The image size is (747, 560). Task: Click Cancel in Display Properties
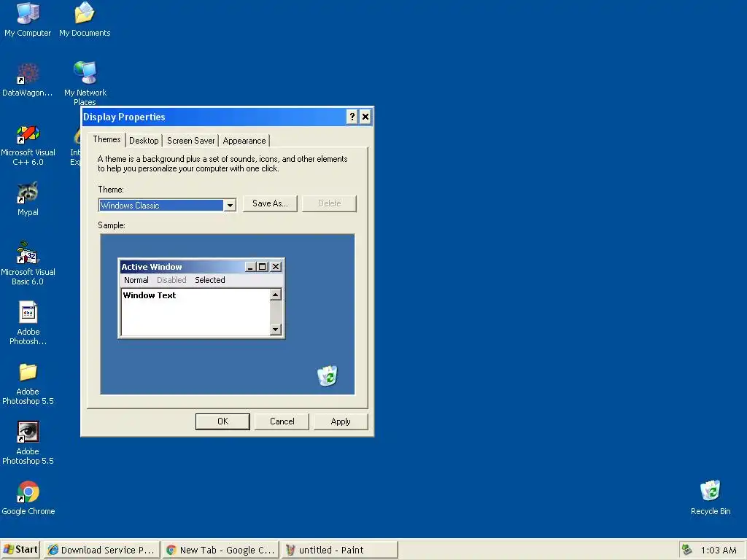[x=282, y=421]
